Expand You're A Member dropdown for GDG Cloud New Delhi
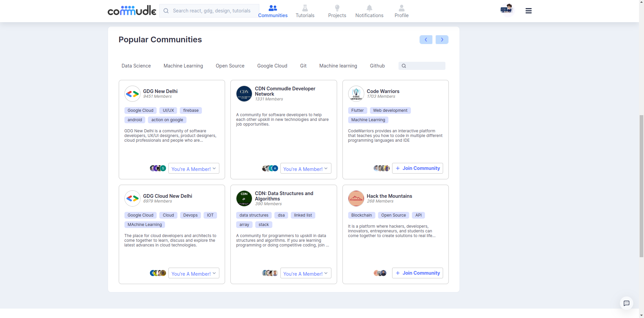644x318 pixels. (194, 273)
